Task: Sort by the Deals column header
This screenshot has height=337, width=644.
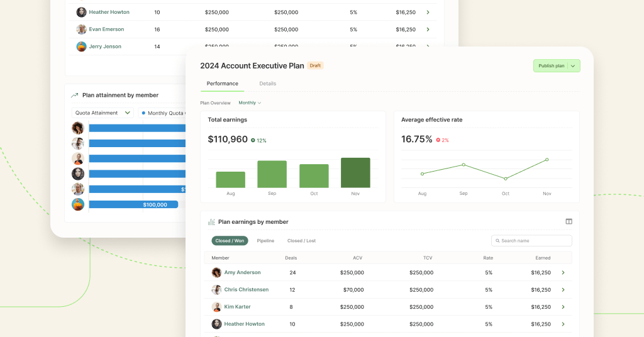Action: pyautogui.click(x=291, y=258)
